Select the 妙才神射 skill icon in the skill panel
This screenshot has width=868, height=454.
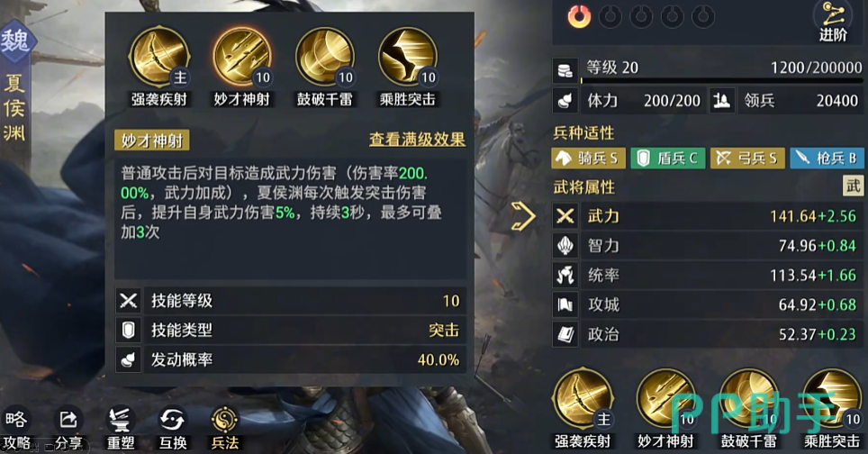pyautogui.click(x=242, y=57)
